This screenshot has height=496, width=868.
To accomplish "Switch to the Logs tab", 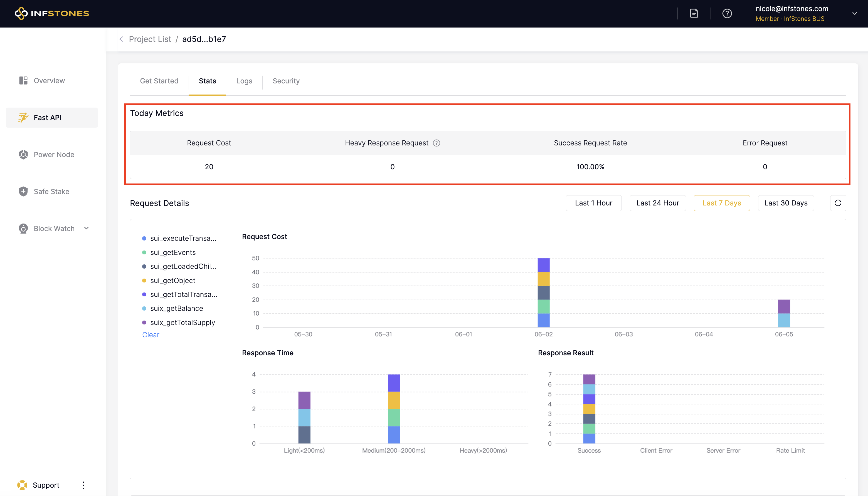I will pyautogui.click(x=244, y=81).
